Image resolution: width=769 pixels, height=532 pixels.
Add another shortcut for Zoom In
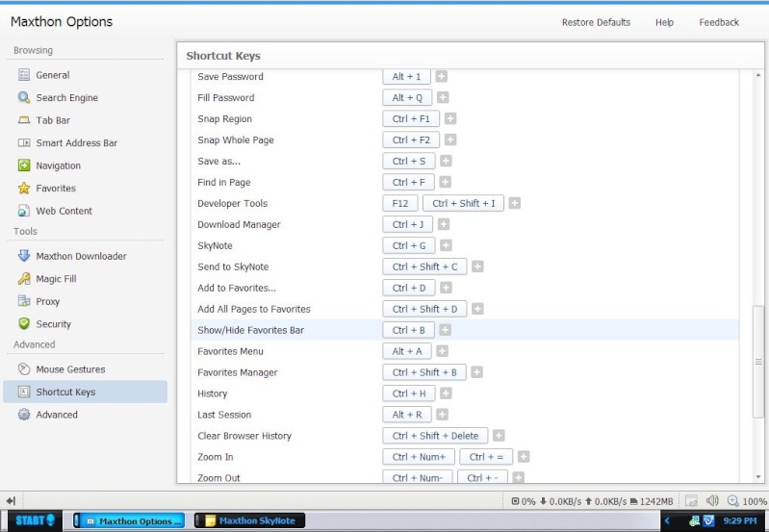pyautogui.click(x=524, y=457)
